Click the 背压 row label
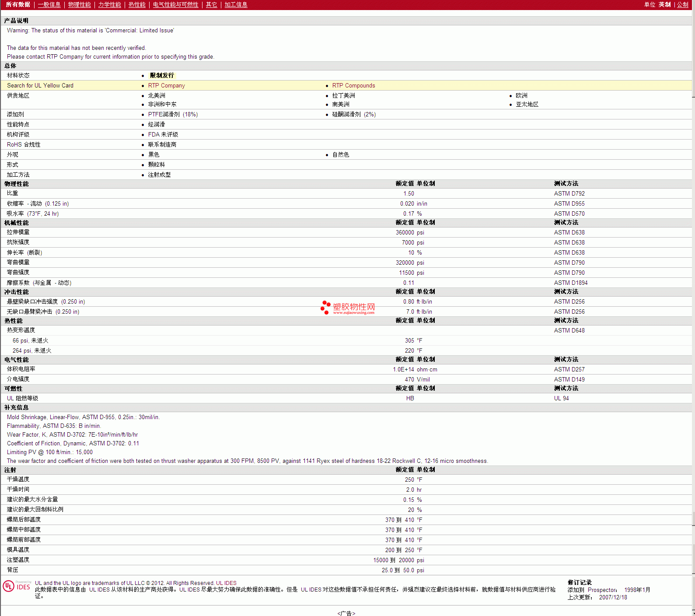Screen dimensions: 695x616 point(13,570)
